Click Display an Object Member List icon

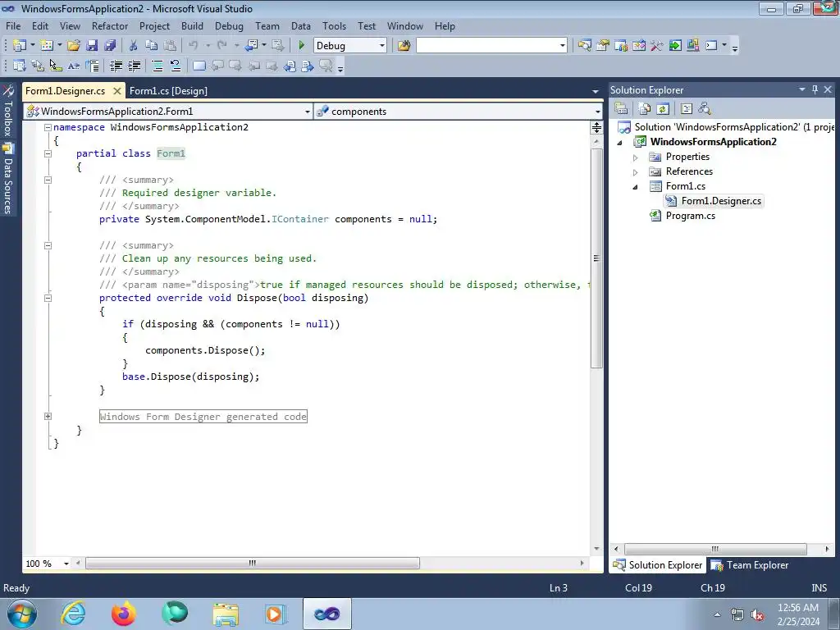point(20,66)
